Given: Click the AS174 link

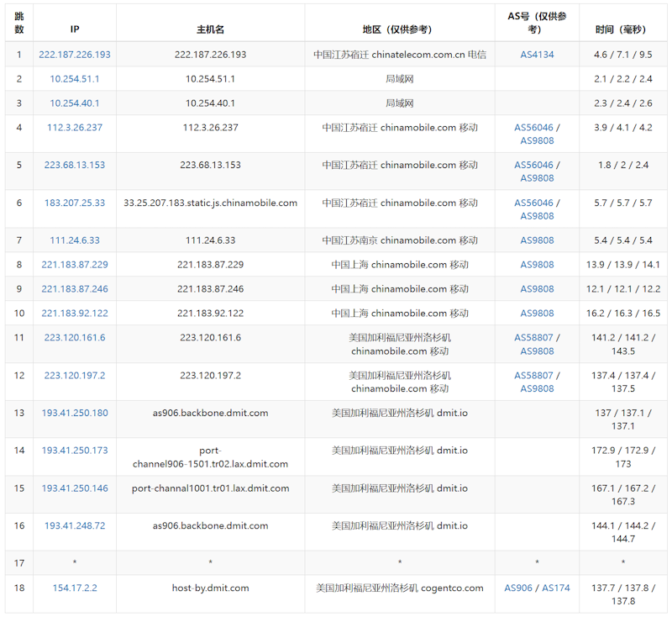Looking at the screenshot, I should 555,588.
